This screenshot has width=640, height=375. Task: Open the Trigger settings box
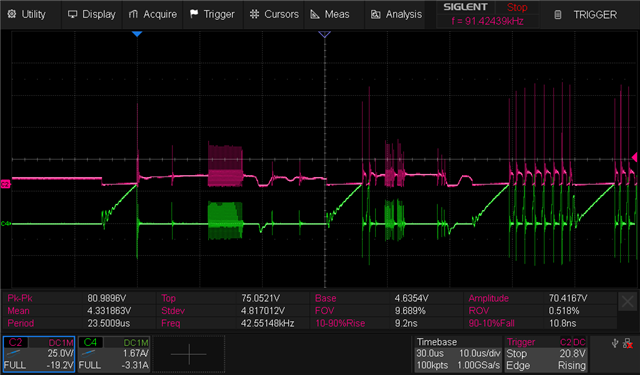546,354
